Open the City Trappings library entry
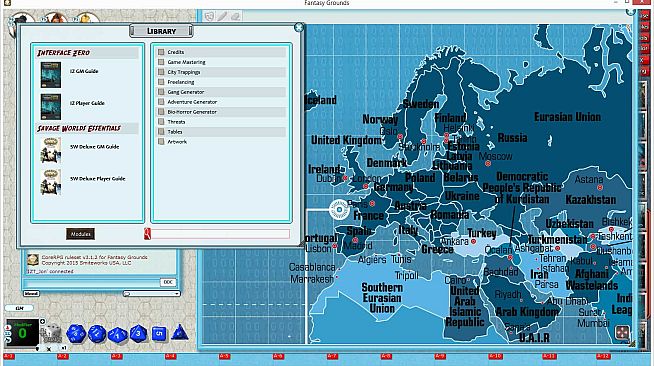654x366 pixels. pyautogui.click(x=221, y=72)
